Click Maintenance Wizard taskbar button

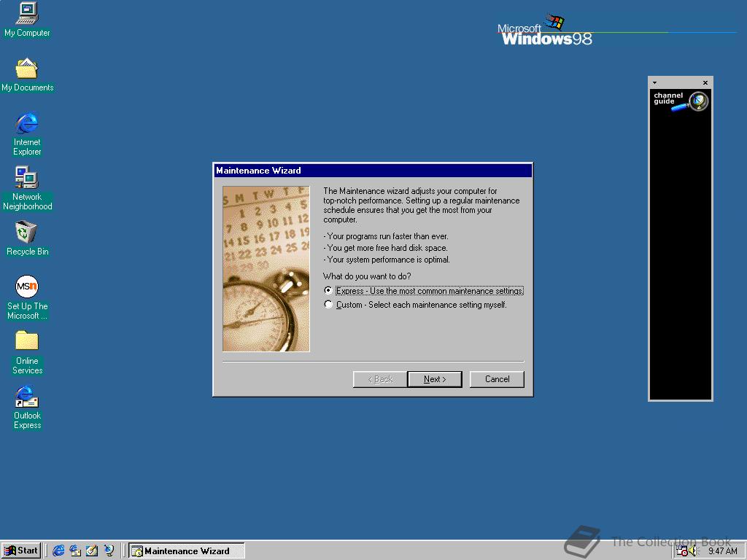click(187, 551)
